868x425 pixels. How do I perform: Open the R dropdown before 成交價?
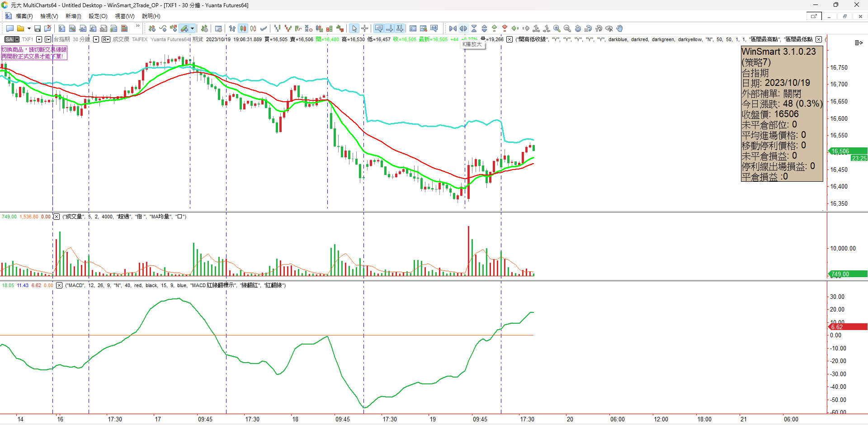[106, 39]
